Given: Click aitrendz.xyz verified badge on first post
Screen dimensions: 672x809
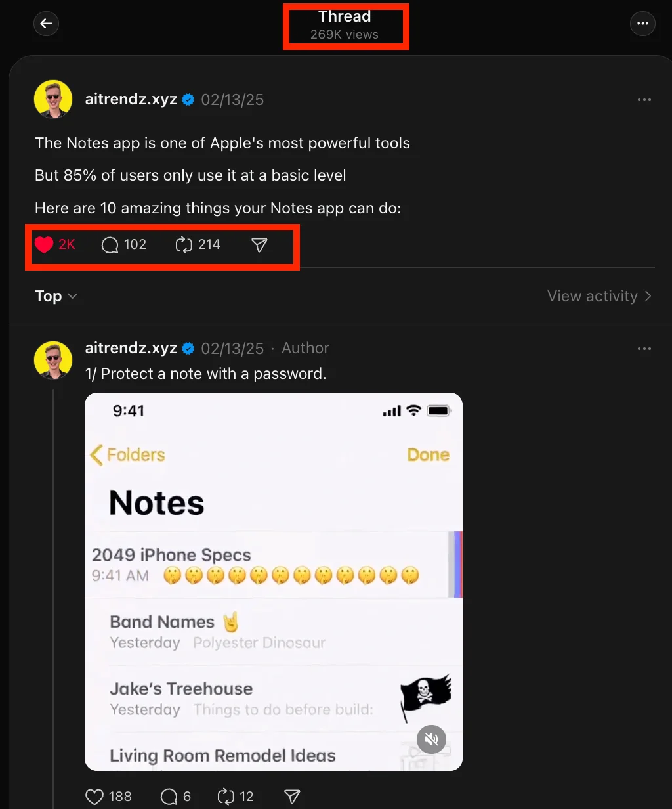Looking at the screenshot, I should (188, 99).
